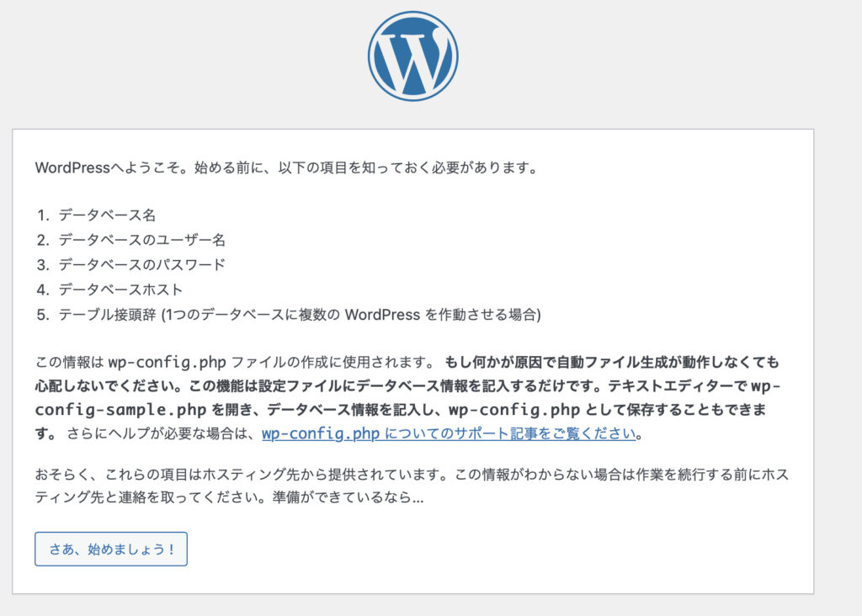862x616 pixels.
Task: Select the データベースのユーザー名 list item
Action: point(141,240)
